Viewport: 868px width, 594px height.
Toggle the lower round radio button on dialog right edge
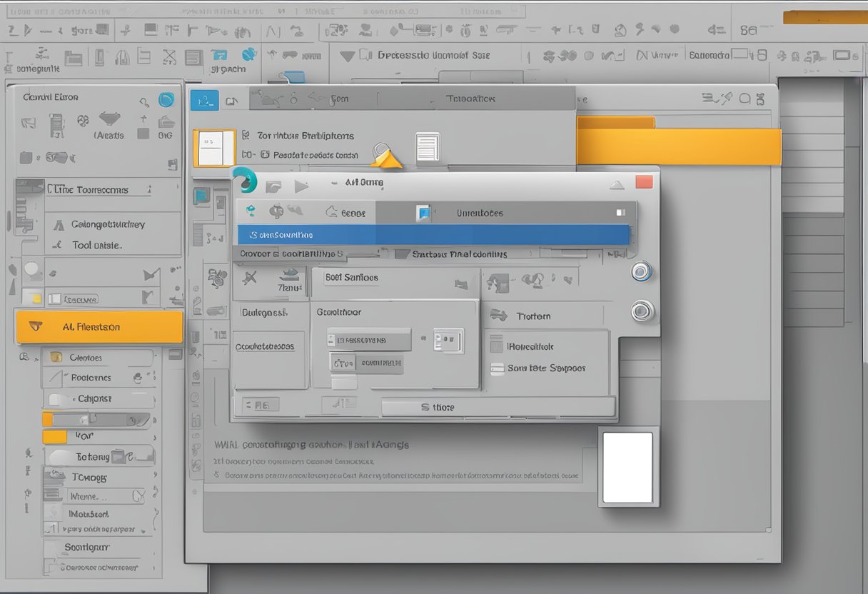(x=642, y=311)
